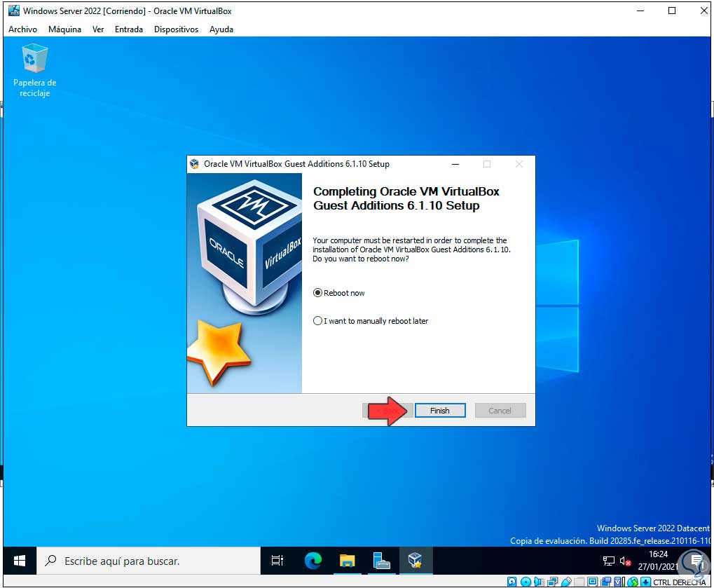Open the shared folders indicator
Image resolution: width=714 pixels, height=588 pixels.
coord(579,582)
